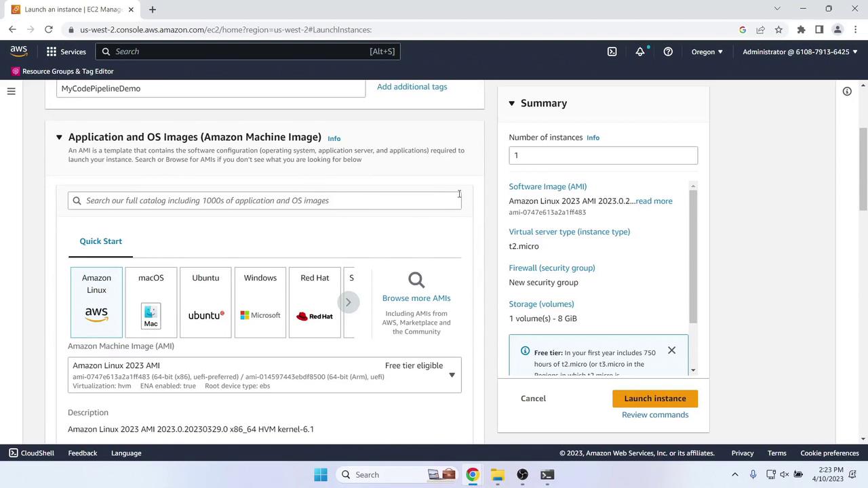The height and width of the screenshot is (488, 868).
Task: Click the AMI catalog search field
Action: point(264,201)
